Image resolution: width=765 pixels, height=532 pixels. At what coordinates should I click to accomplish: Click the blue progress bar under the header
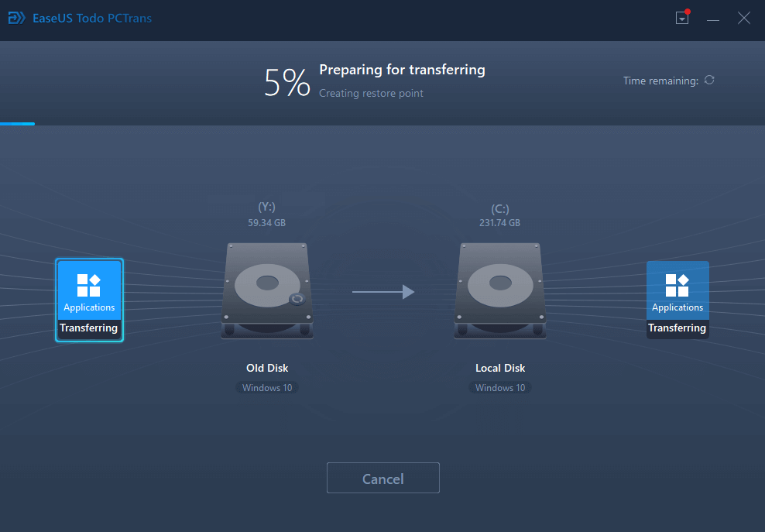pyautogui.click(x=17, y=123)
